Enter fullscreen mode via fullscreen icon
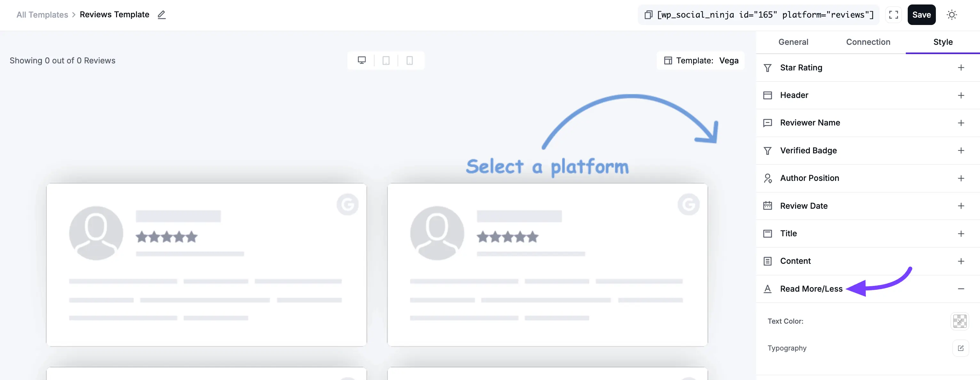This screenshot has height=380, width=980. (x=893, y=14)
